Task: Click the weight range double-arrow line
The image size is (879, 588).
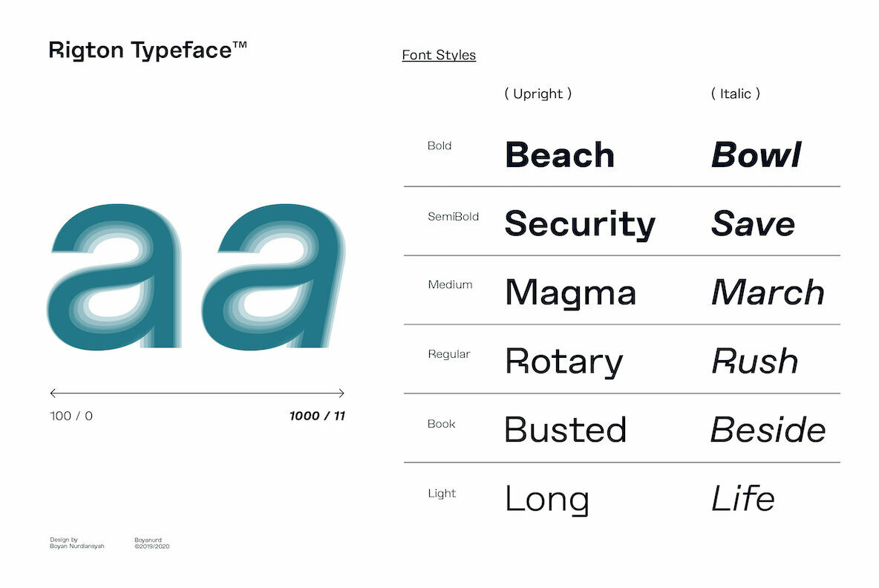Action: [x=197, y=393]
